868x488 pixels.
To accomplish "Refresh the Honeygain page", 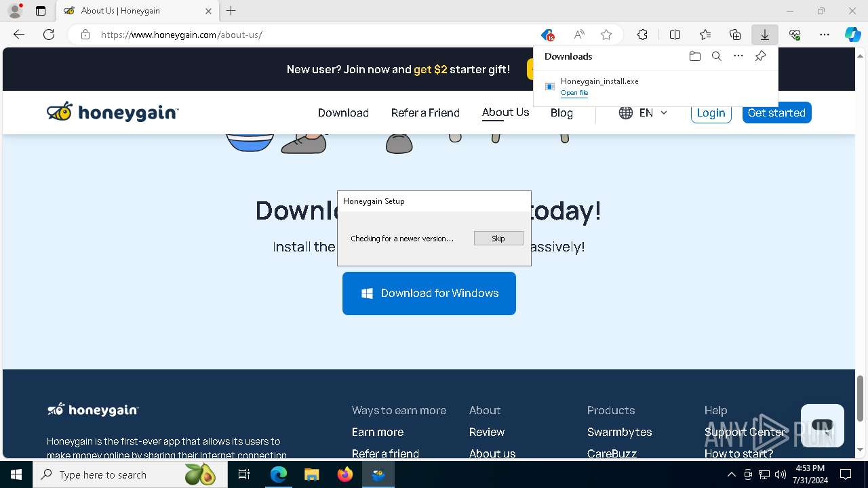I will pyautogui.click(x=49, y=35).
